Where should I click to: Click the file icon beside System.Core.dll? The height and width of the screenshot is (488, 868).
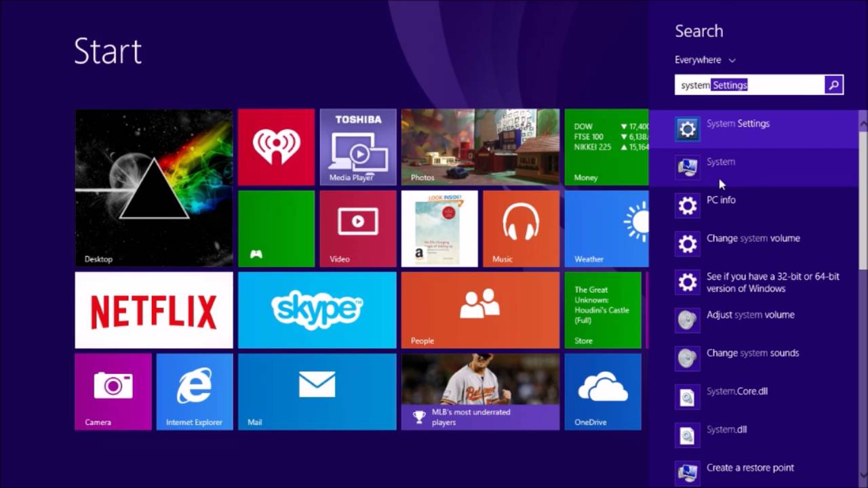coord(688,396)
